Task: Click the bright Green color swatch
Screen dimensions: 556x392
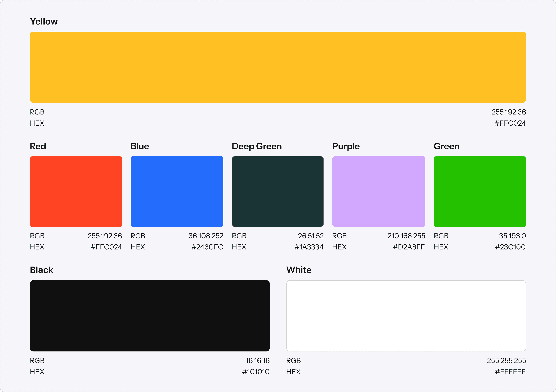Action: pyautogui.click(x=480, y=191)
